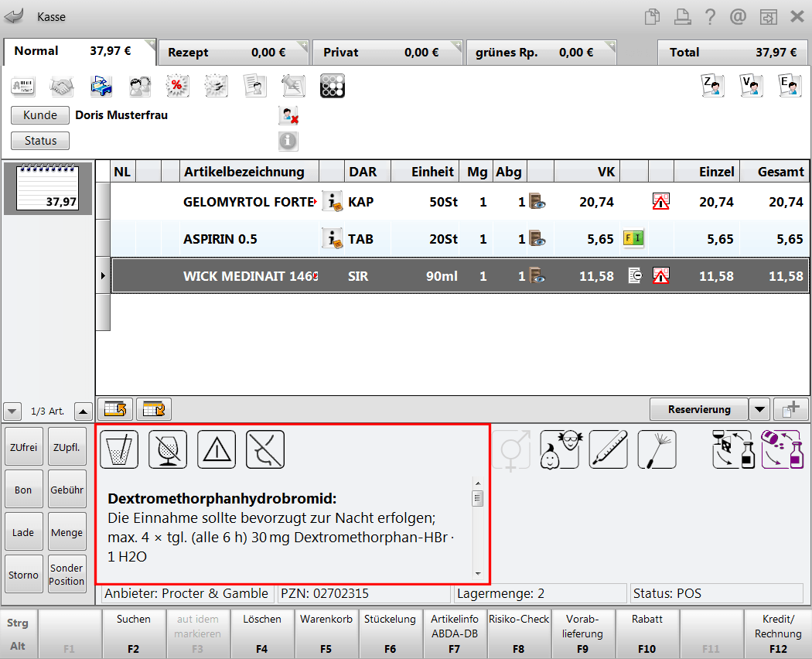Click the Gebühr button
The image size is (812, 659).
pyautogui.click(x=67, y=489)
